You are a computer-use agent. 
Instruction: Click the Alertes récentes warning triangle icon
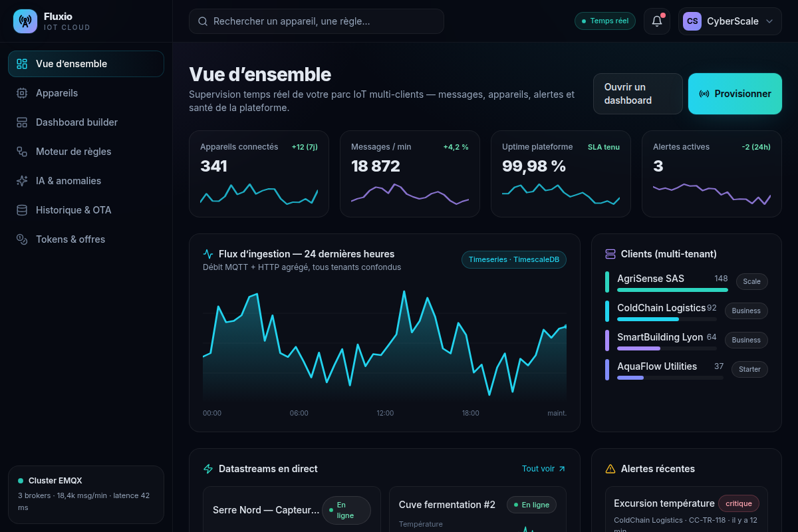click(610, 469)
